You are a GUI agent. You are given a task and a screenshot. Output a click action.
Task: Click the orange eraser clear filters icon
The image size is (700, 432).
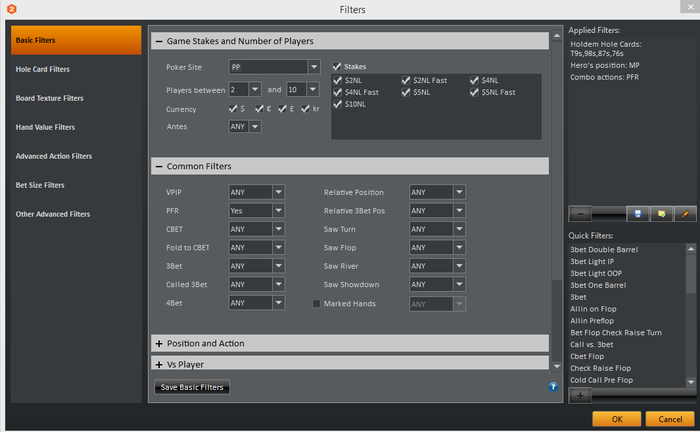(685, 214)
